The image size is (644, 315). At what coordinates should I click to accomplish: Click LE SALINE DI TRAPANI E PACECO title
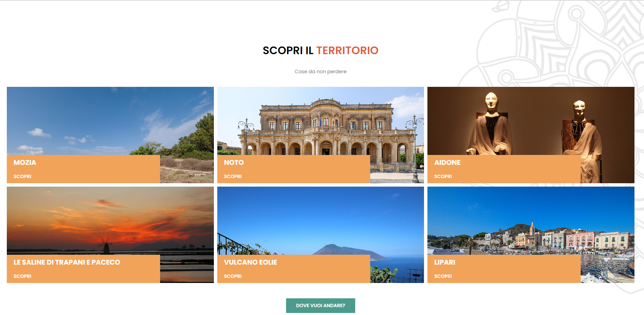coord(67,262)
